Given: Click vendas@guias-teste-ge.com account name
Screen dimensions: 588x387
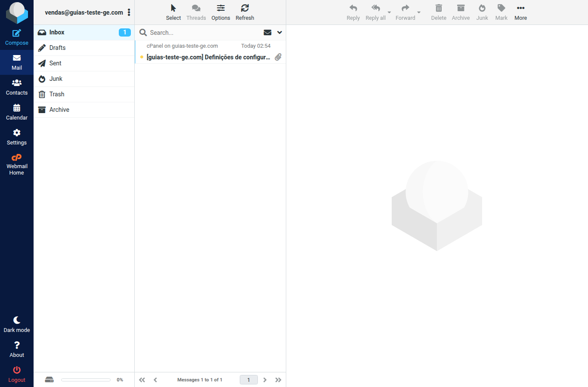Looking at the screenshot, I should (84, 12).
